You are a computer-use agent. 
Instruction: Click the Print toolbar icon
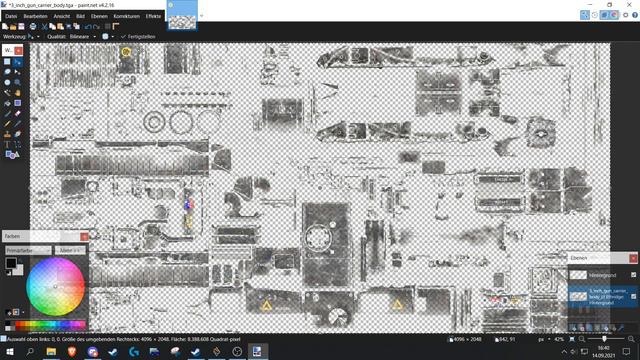pos(33,27)
